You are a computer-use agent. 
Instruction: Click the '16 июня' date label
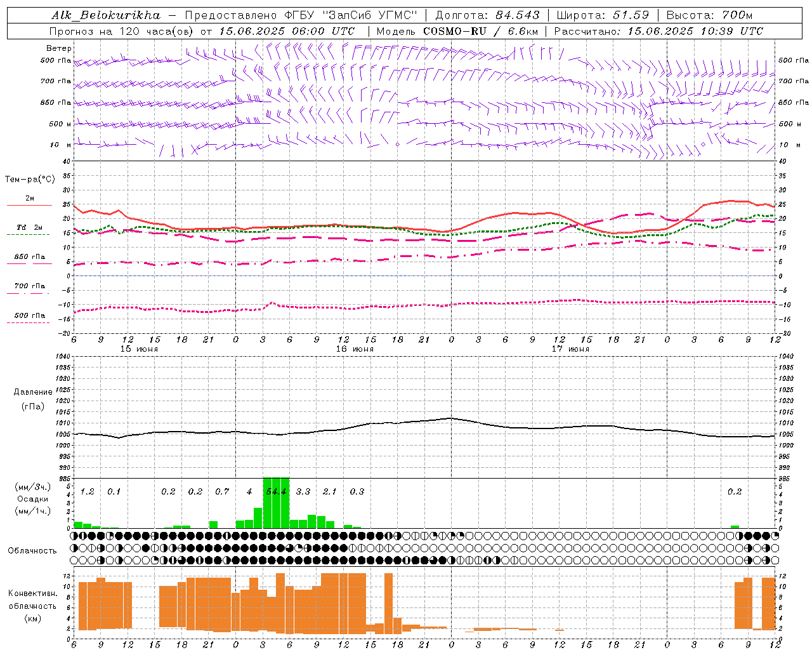pos(355,349)
